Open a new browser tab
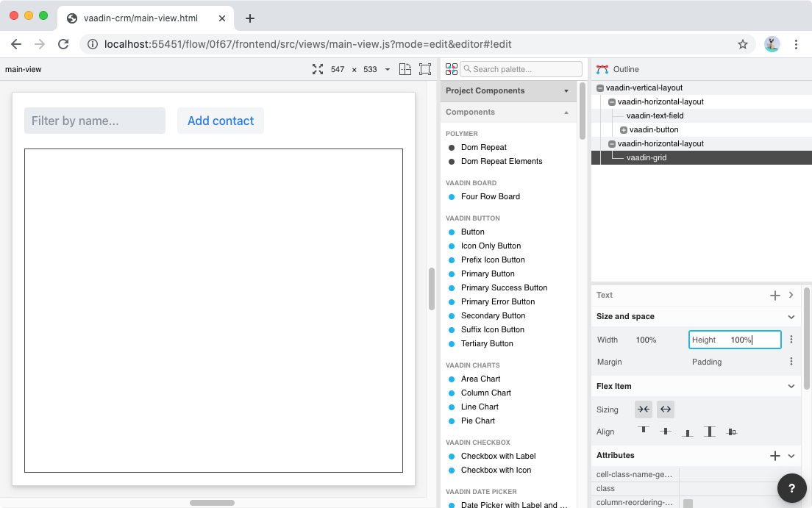This screenshot has height=508, width=812. point(249,18)
